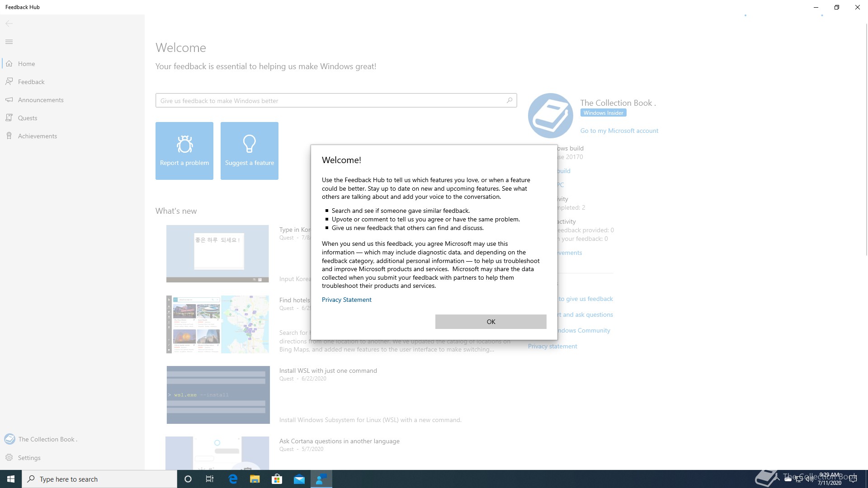Open the WSL install quest thumbnail
The height and width of the screenshot is (488, 868).
218,395
